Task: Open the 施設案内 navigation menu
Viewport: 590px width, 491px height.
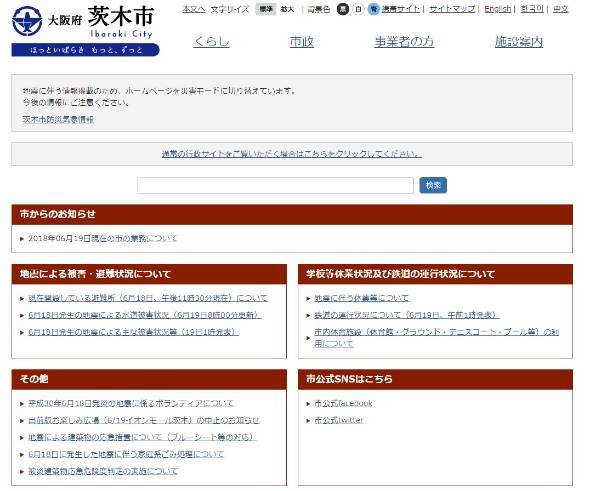Action: point(519,41)
